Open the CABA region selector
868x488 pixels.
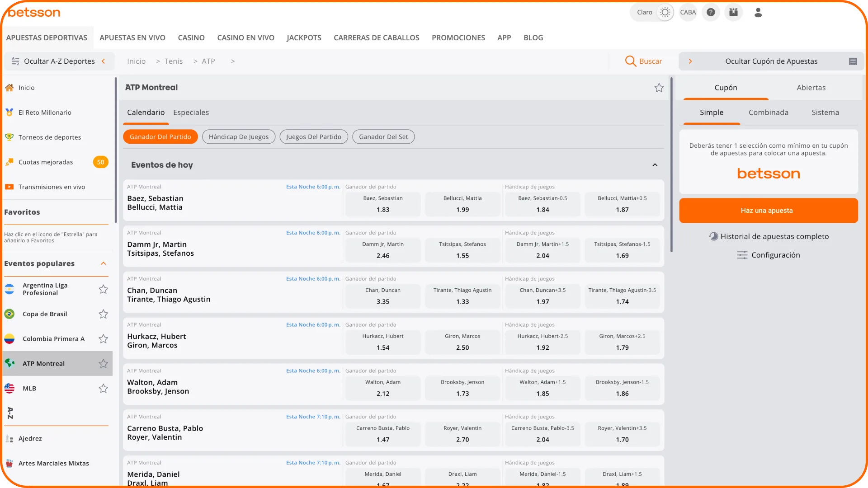pos(688,12)
